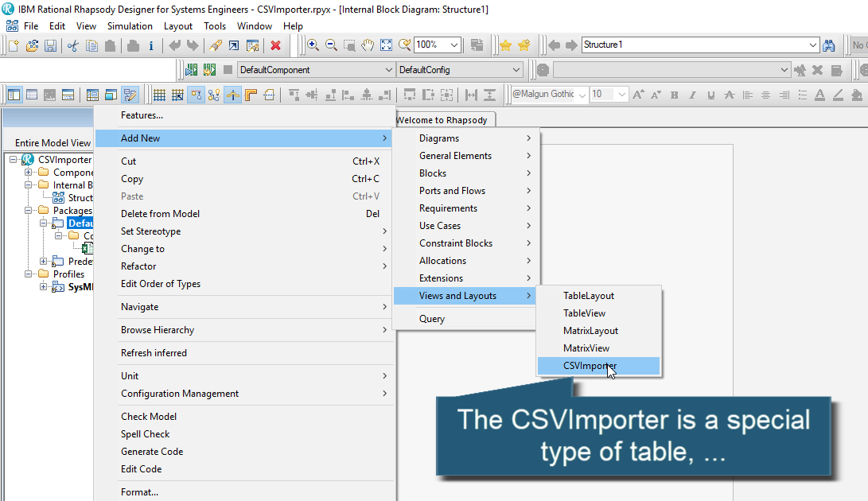The width and height of the screenshot is (868, 501).
Task: Undo the last action
Action: point(173,45)
